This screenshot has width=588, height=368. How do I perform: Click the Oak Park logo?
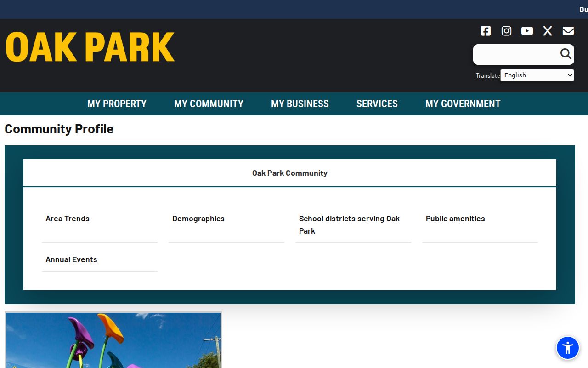tap(90, 47)
